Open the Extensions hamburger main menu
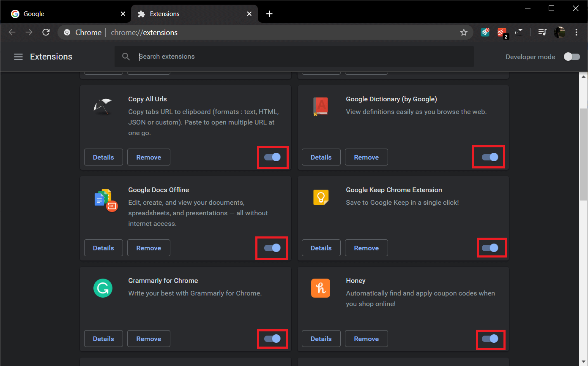Viewport: 588px width, 366px height. point(18,57)
